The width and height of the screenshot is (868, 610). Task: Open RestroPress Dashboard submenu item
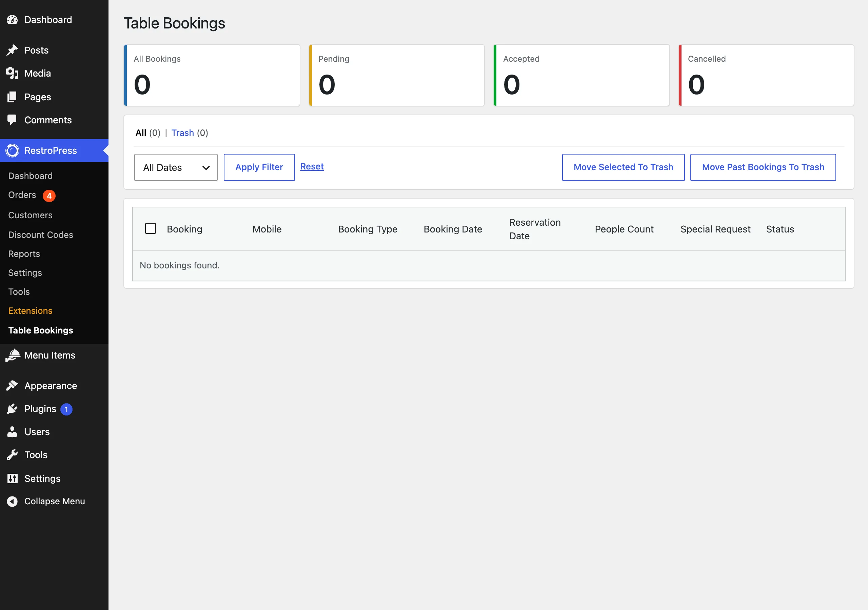click(30, 176)
